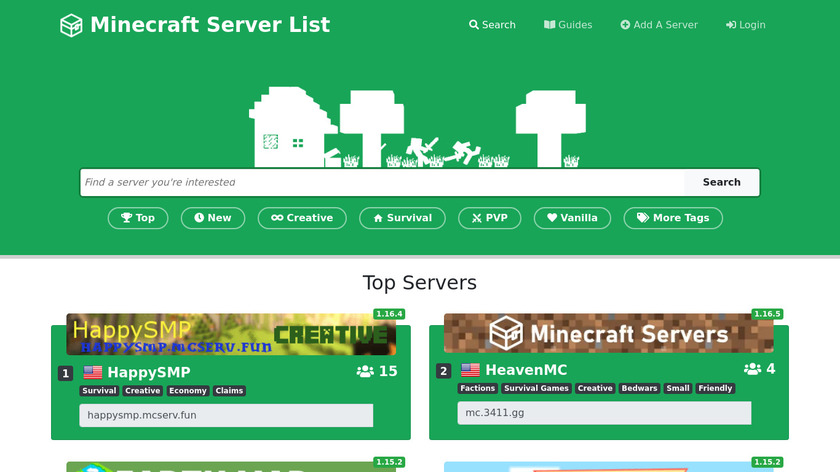Screen dimensions: 840x472
Task: Select the Top filter pill
Action: pos(138,218)
